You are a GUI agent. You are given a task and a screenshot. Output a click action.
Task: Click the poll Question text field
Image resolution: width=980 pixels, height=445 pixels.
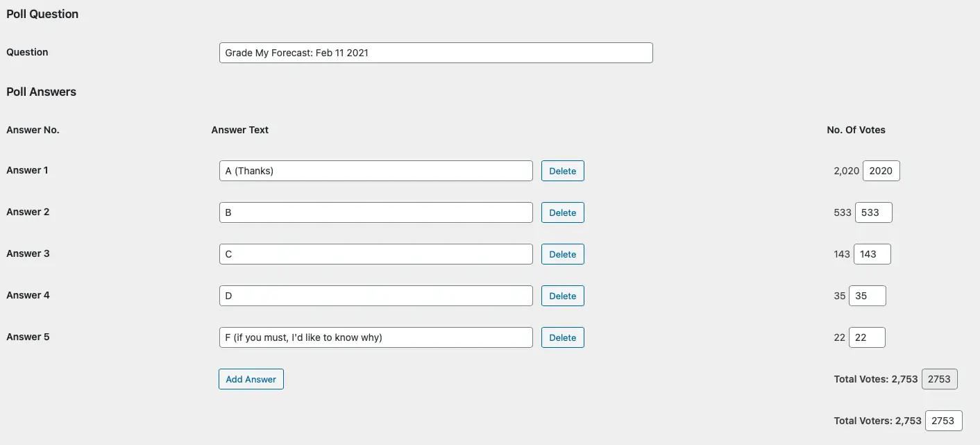coord(436,53)
